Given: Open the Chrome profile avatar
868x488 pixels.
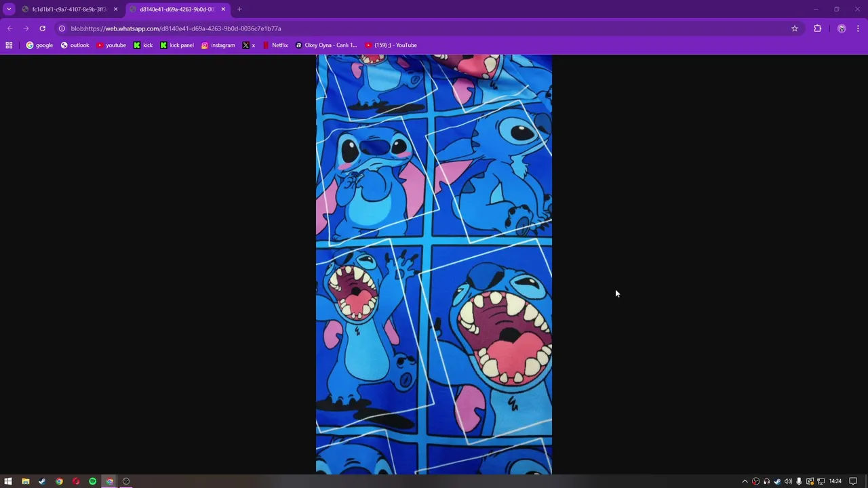Looking at the screenshot, I should (842, 28).
